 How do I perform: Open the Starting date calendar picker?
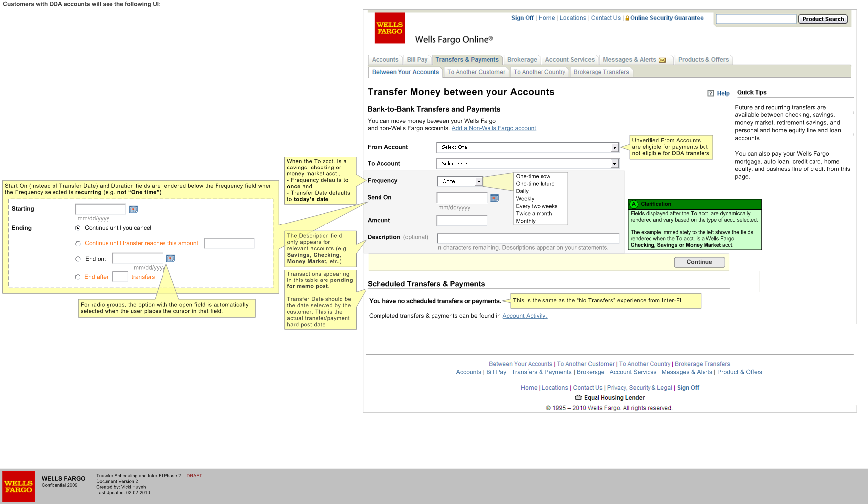(133, 209)
